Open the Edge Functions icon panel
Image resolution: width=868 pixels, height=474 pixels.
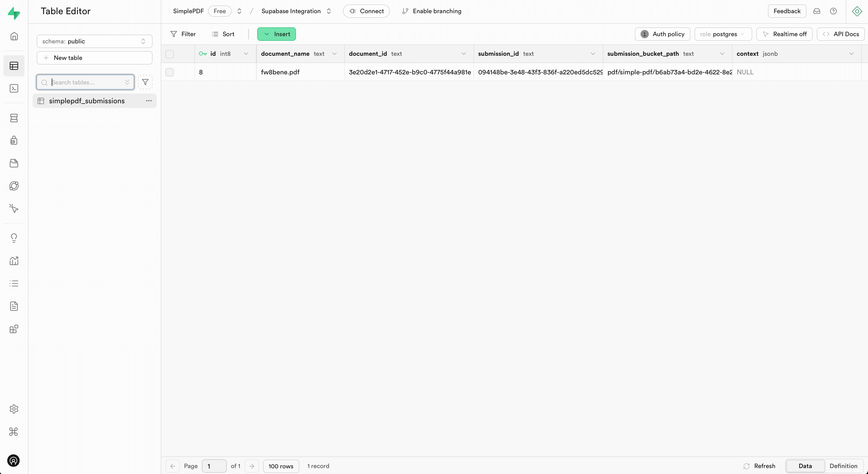coord(14,208)
